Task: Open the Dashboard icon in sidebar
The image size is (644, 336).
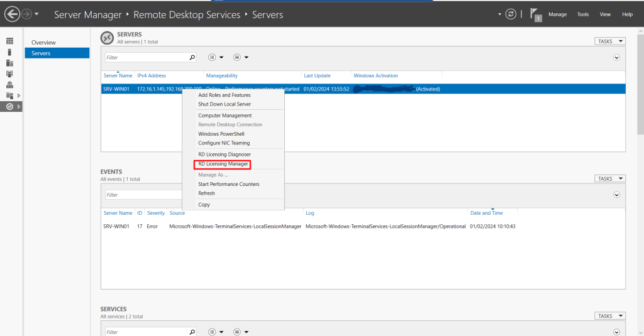Action: click(x=9, y=41)
